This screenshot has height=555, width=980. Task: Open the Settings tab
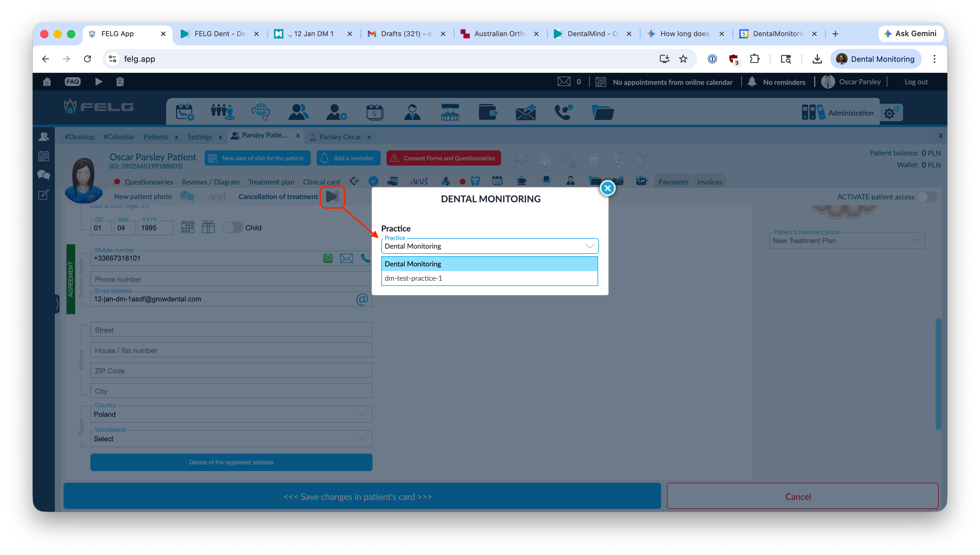tap(200, 137)
